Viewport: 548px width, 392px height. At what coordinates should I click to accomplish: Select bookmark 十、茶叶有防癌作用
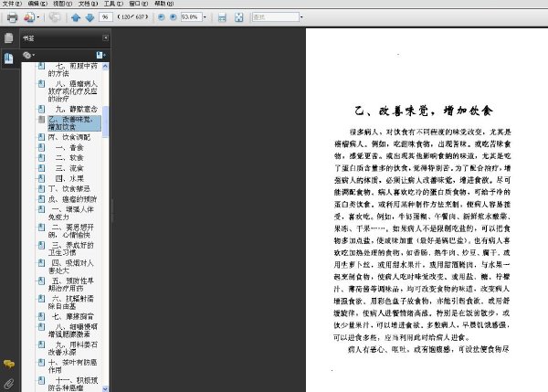tap(73, 366)
